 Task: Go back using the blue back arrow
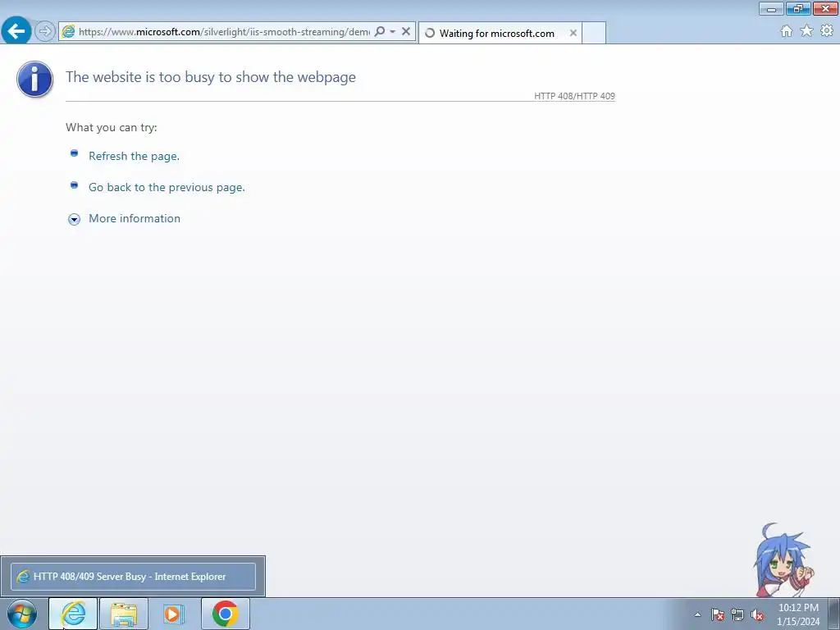(16, 30)
